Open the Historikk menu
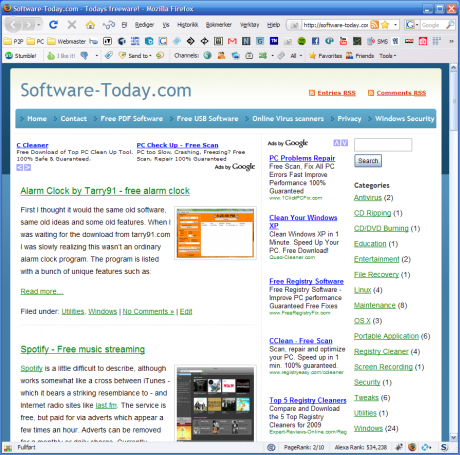This screenshot has height=455, width=460. point(188,25)
